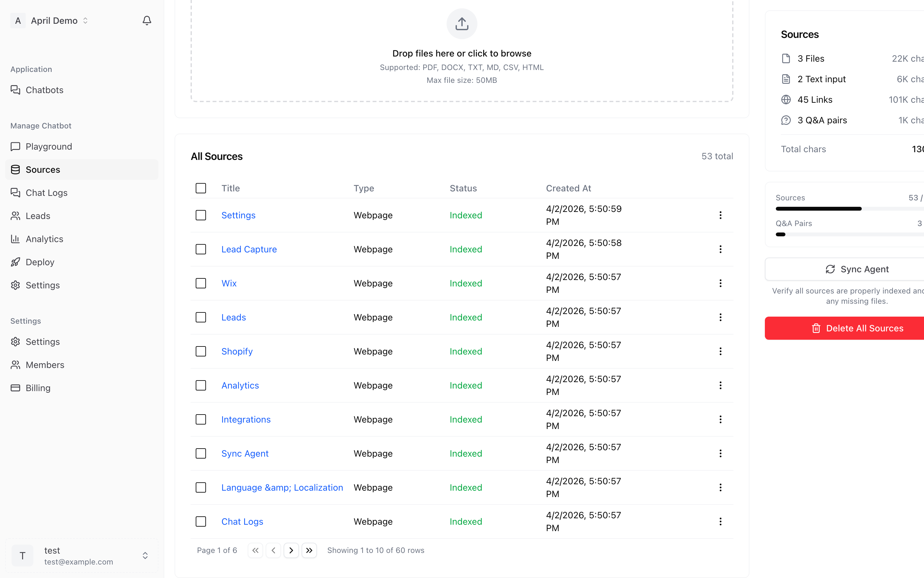Image resolution: width=924 pixels, height=578 pixels.
Task: Click the Title column header
Action: point(231,188)
